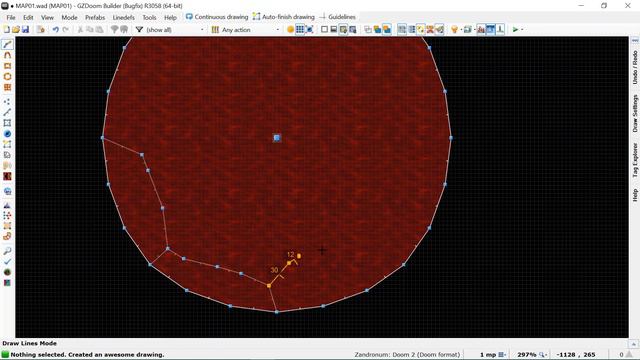
Task: Open the Mode menu
Action: (69, 17)
